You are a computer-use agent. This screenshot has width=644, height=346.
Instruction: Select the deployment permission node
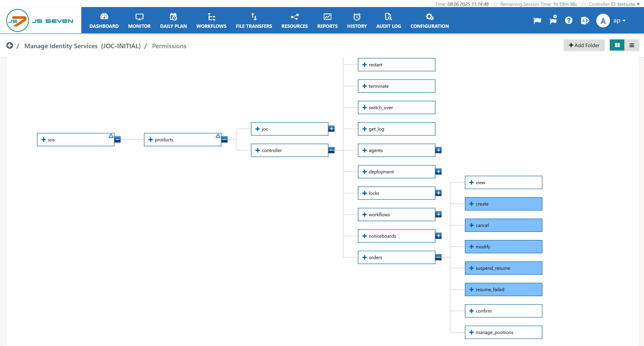[396, 172]
